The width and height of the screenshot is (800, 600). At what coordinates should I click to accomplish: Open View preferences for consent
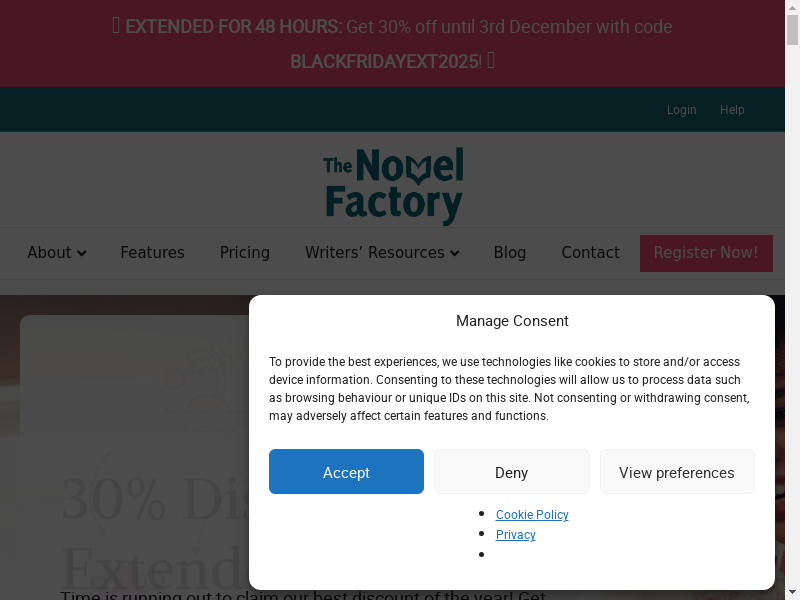point(676,472)
